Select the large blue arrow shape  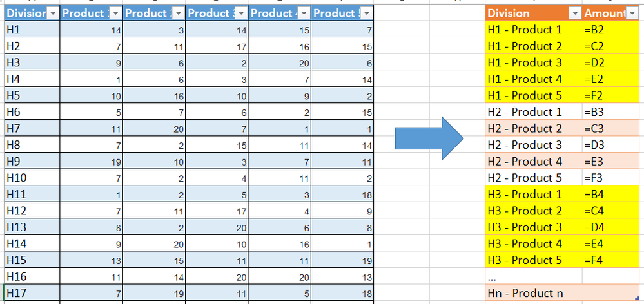[x=429, y=138]
